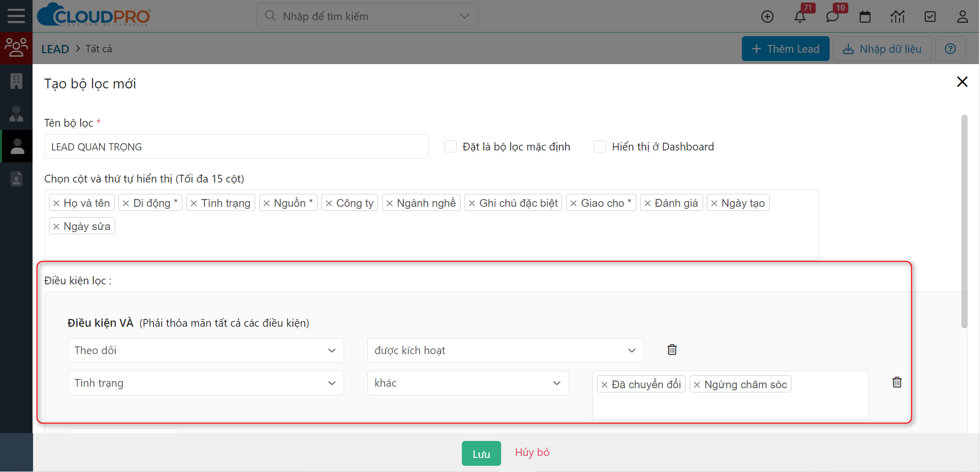Viewport: 980px width, 472px height.
Task: Delete the Theo dõi condition row
Action: 672,350
